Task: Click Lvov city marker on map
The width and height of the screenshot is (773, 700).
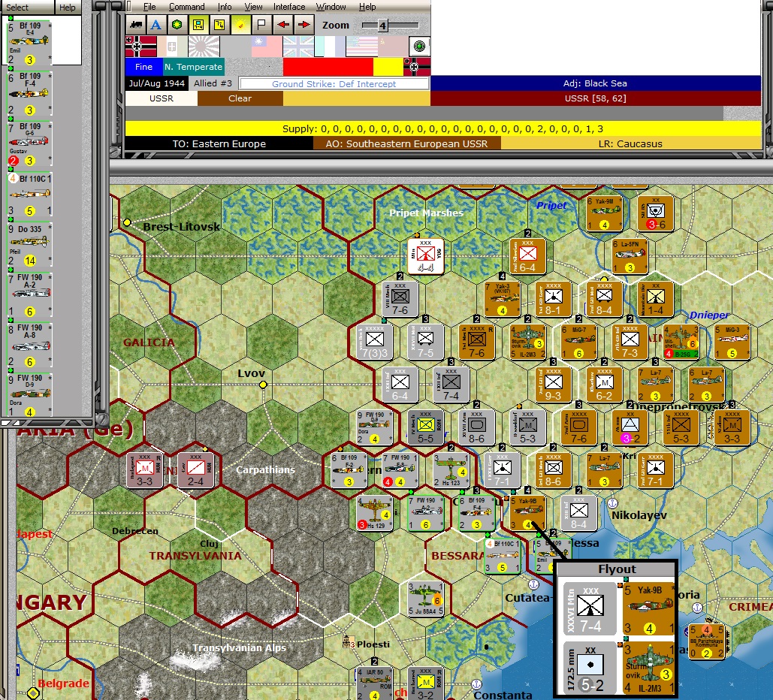Action: pyautogui.click(x=263, y=385)
